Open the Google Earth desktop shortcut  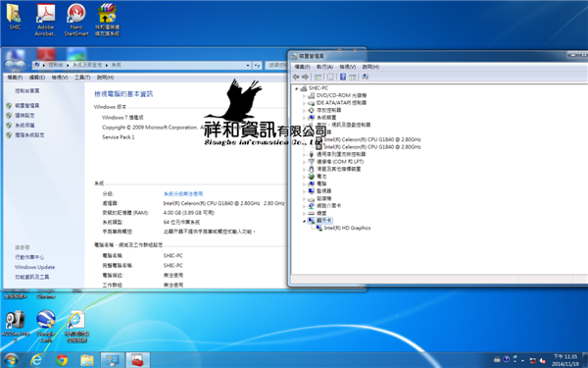[46, 326]
